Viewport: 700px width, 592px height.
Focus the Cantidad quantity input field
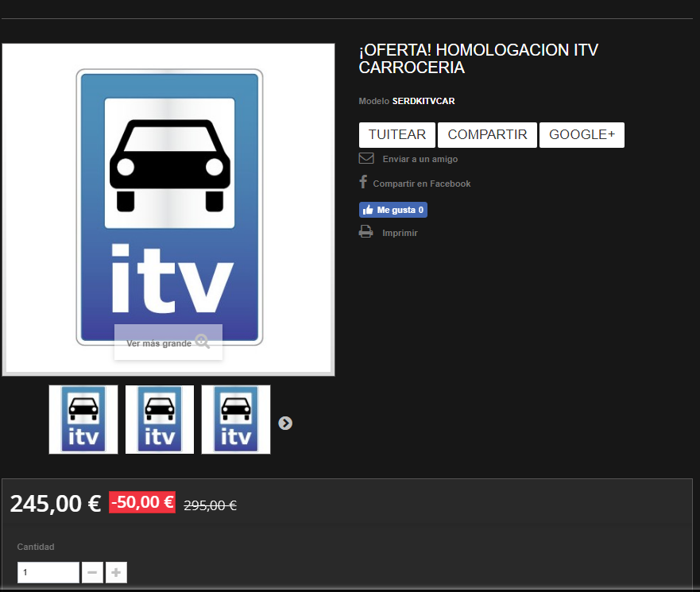[48, 572]
